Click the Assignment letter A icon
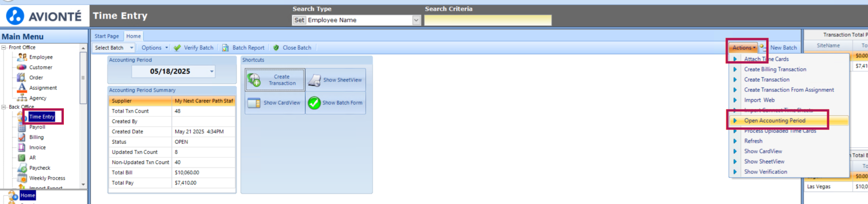Viewport: 868px width, 204px height. [x=22, y=88]
